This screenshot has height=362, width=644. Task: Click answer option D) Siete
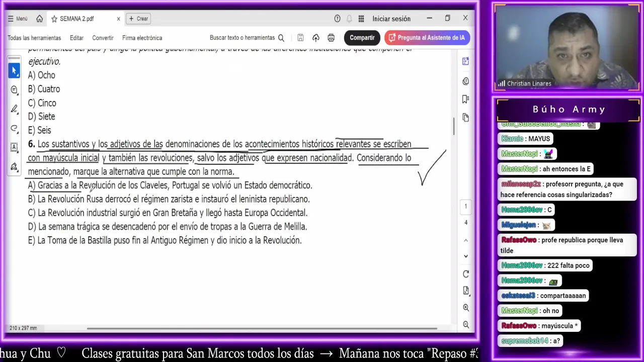[x=41, y=117]
